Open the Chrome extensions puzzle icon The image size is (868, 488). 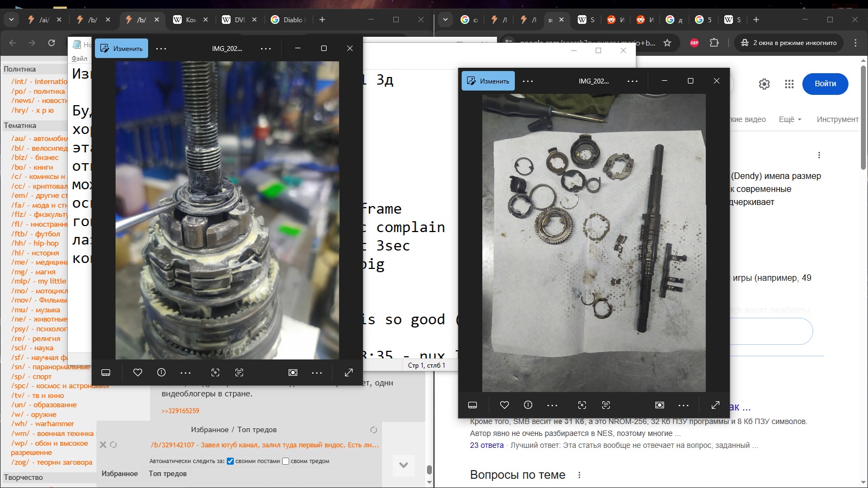tap(714, 43)
